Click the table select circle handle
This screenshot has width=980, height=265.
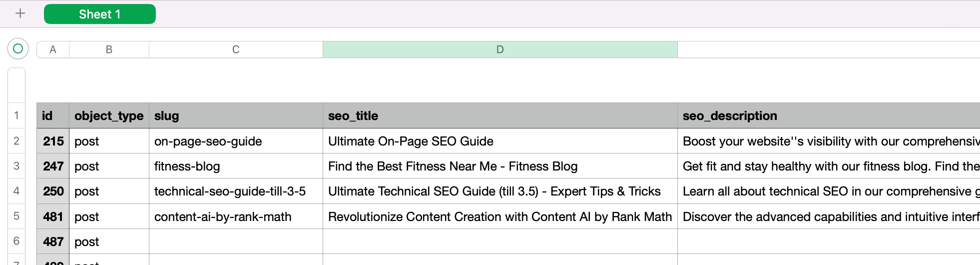click(18, 49)
